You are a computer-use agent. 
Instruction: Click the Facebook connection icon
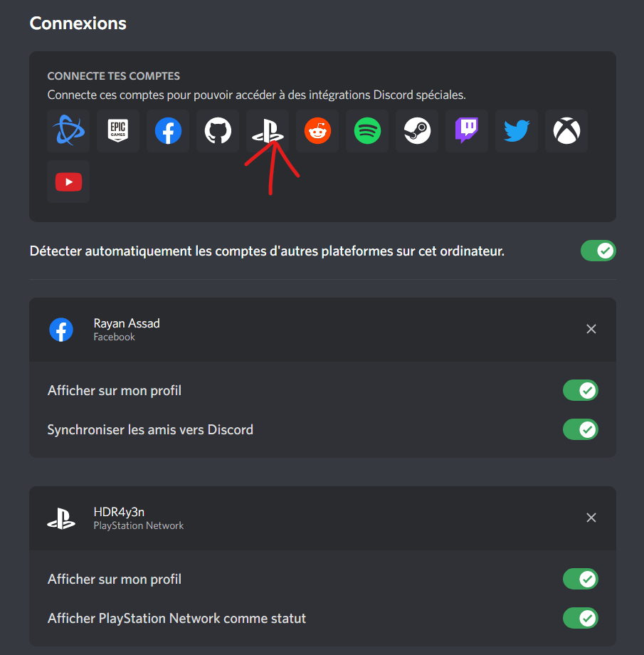coord(168,131)
